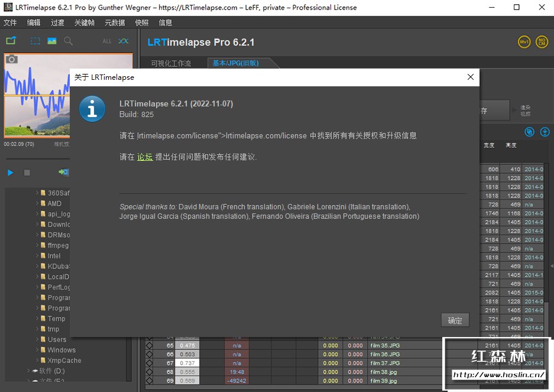The image size is (554, 392).
Task: Click the 宽度 column header
Action: (x=489, y=145)
